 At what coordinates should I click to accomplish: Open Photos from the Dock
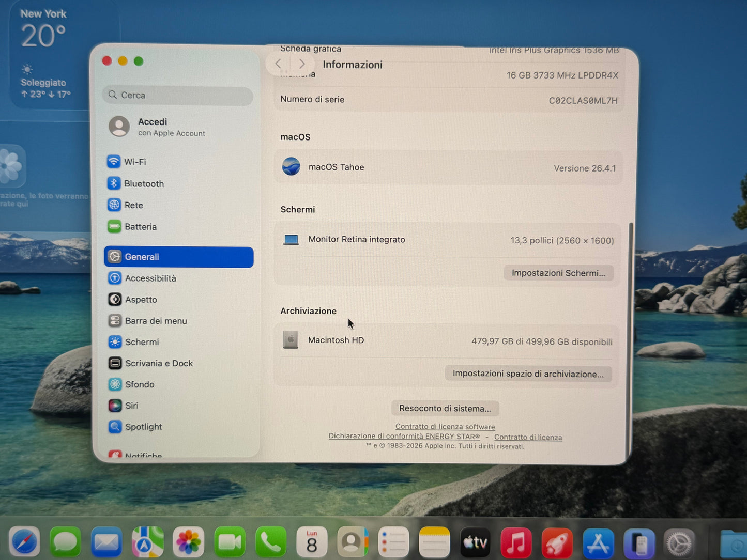point(188,542)
